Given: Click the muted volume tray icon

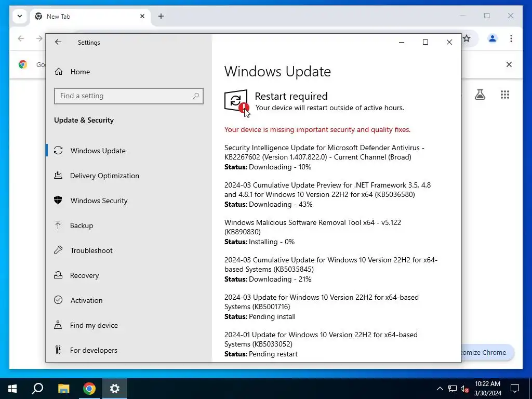Looking at the screenshot, I should 464,389.
